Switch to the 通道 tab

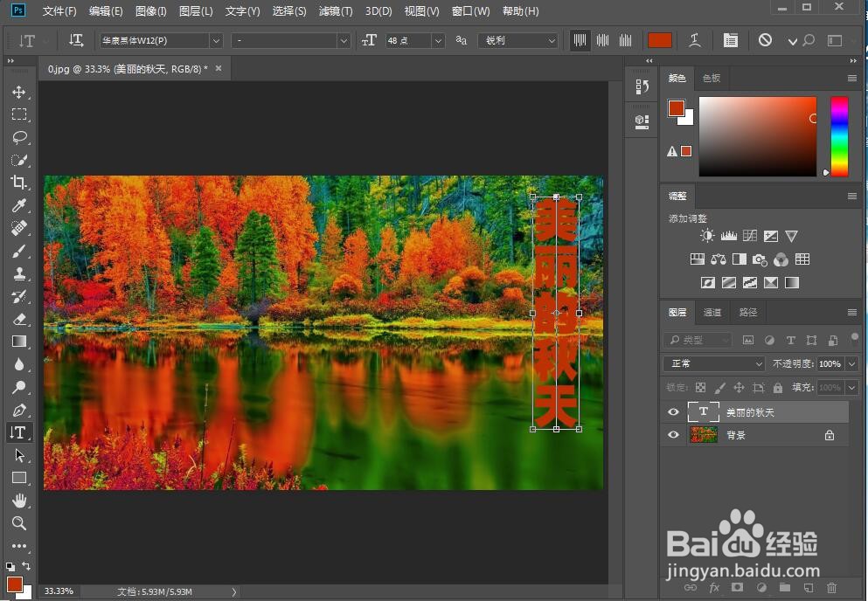click(x=712, y=312)
